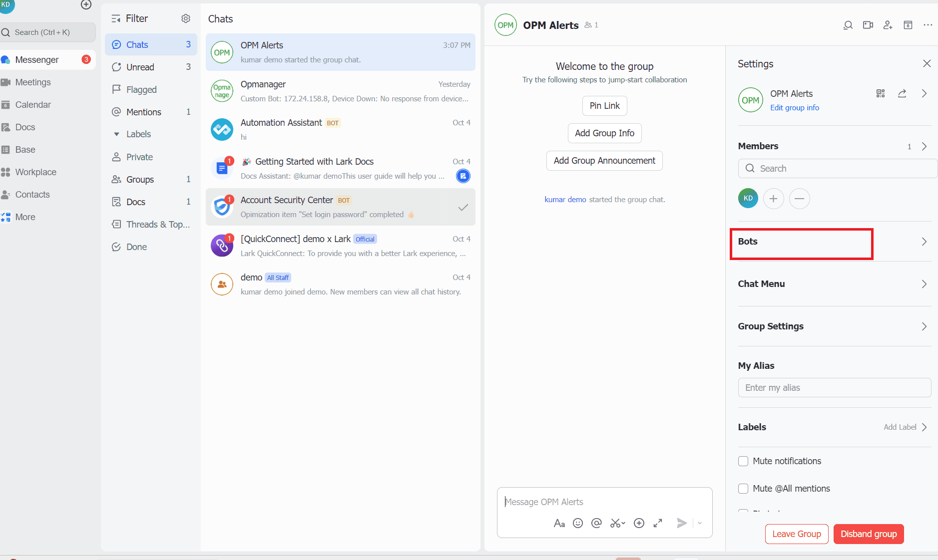Expand the Members list chevron
The image size is (938, 560).
925,146
